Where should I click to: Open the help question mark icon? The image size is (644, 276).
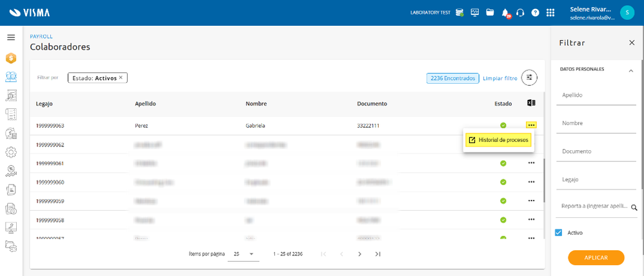[x=535, y=13]
